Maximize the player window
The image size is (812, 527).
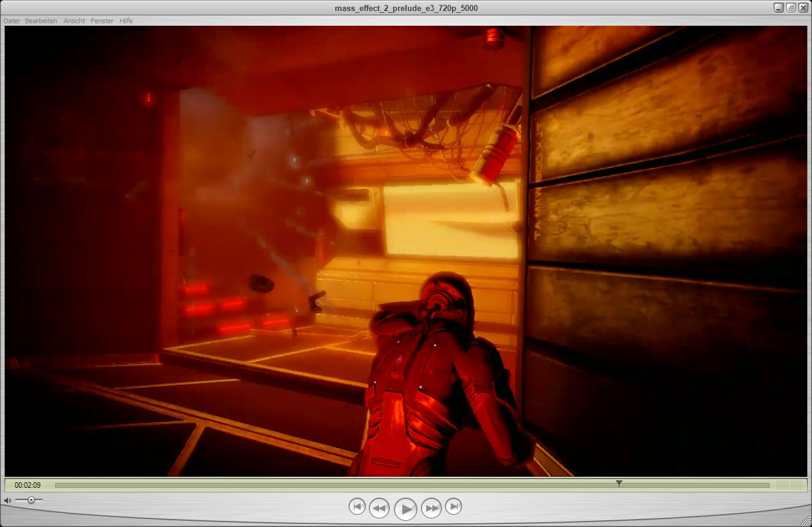[791, 8]
